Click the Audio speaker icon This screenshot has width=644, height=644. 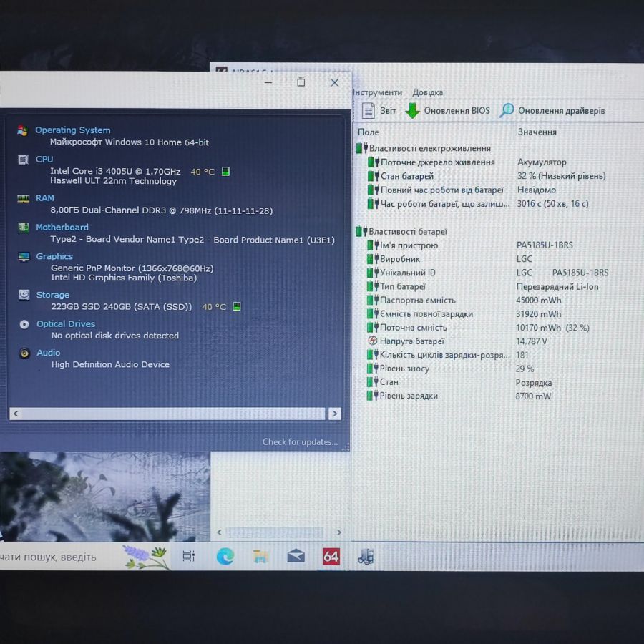(24, 353)
